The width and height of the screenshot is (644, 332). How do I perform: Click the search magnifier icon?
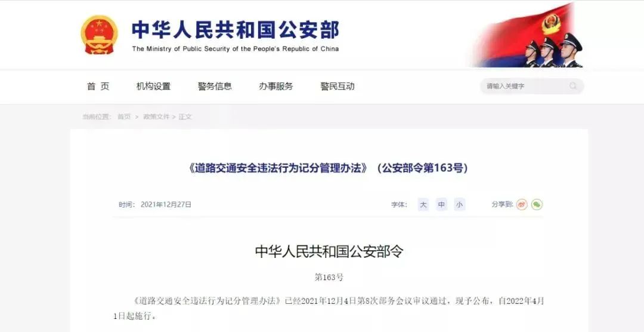573,86
